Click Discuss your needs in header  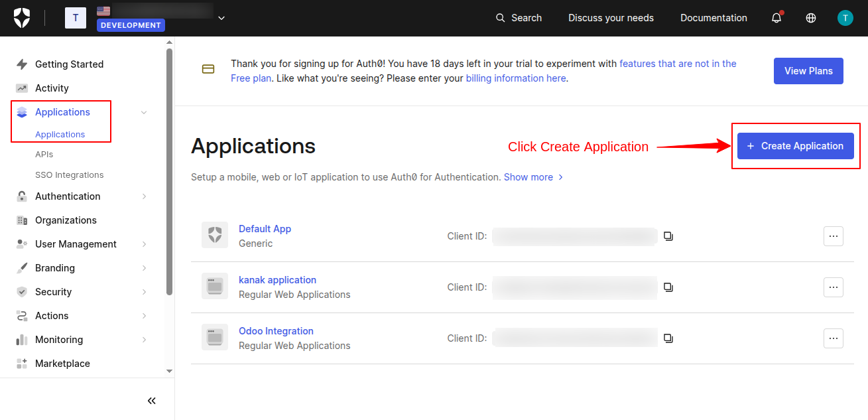[611, 18]
